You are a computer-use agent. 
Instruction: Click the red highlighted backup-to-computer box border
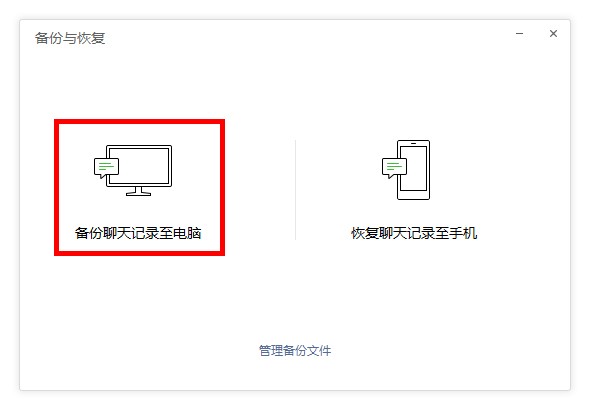[139, 122]
